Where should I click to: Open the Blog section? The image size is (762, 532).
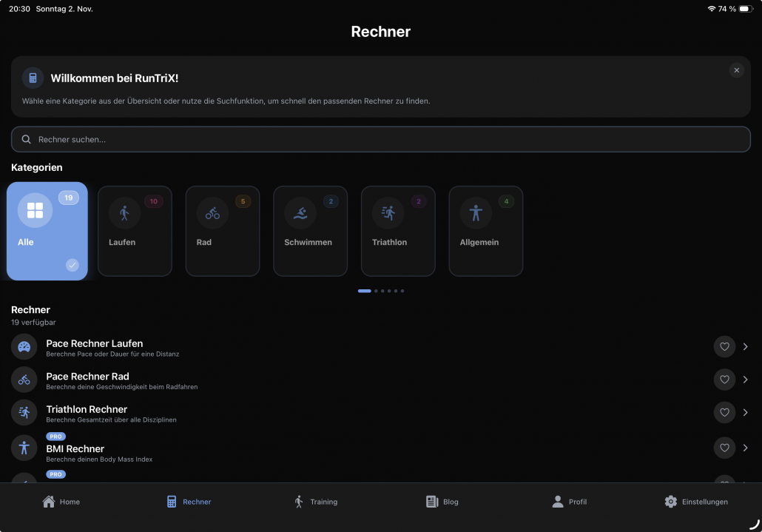(442, 501)
